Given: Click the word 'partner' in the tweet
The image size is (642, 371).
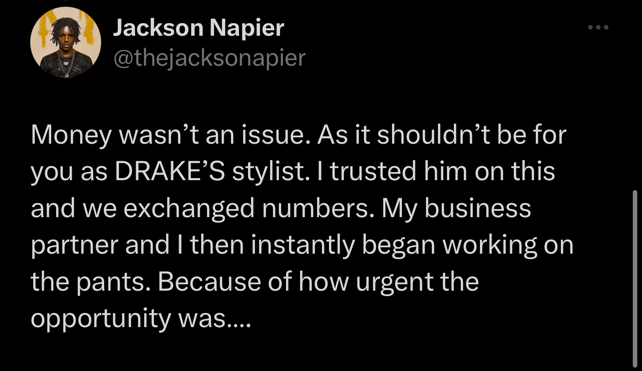Looking at the screenshot, I should tap(74, 246).
